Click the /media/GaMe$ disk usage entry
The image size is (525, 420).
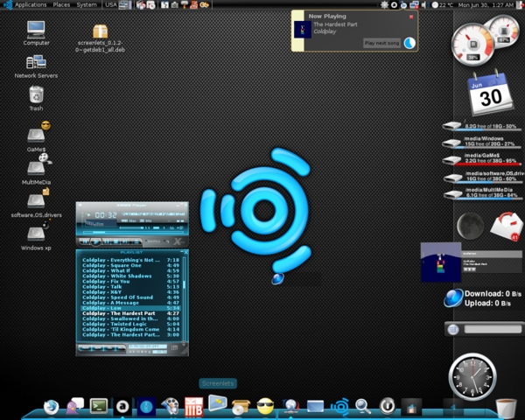pos(481,159)
